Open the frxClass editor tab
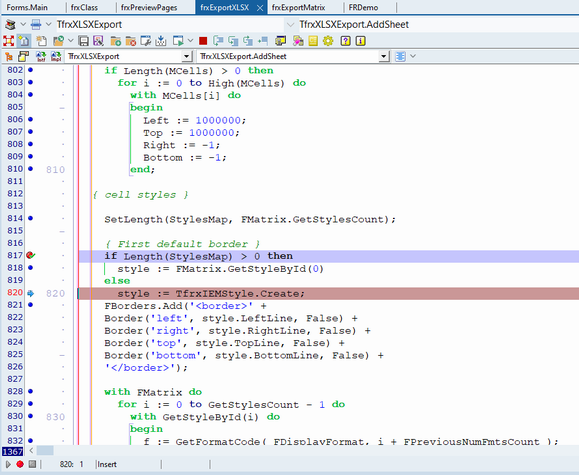Image resolution: width=579 pixels, height=475 pixels. click(84, 7)
